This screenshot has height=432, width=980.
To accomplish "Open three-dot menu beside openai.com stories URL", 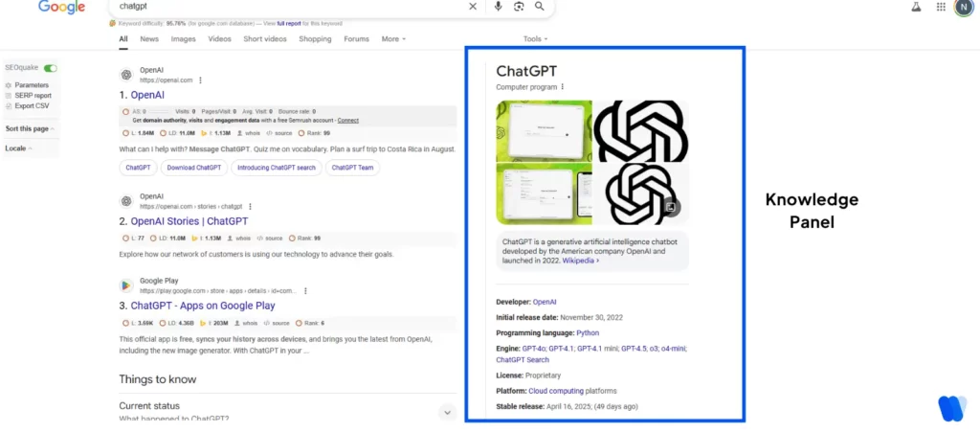I will point(250,206).
